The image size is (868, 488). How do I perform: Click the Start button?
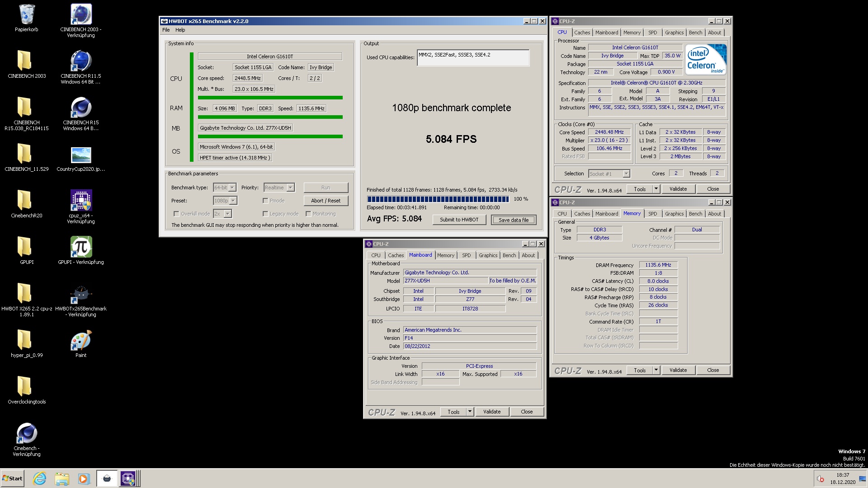(x=12, y=479)
